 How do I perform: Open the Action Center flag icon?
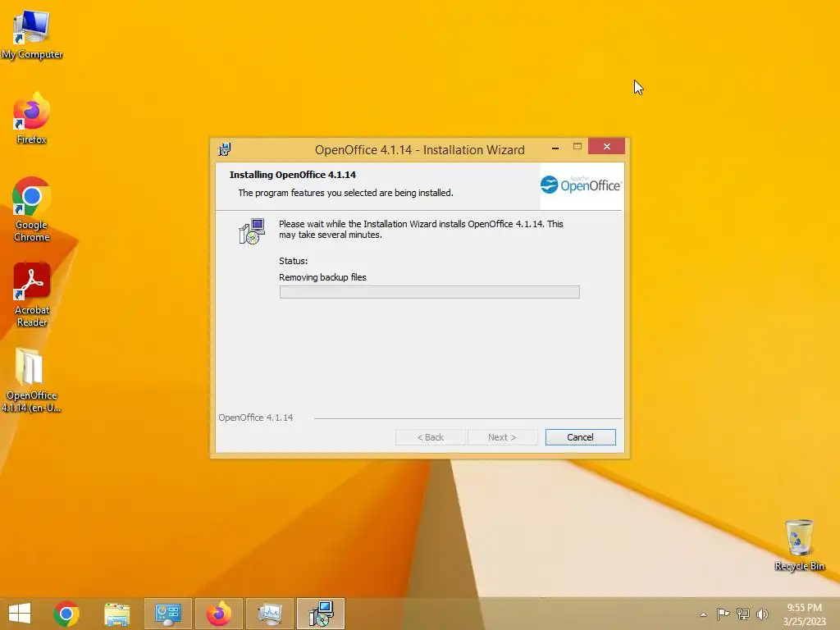pyautogui.click(x=723, y=614)
